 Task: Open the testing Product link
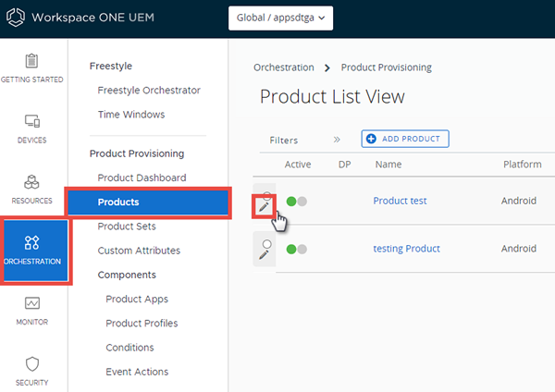[x=406, y=249]
